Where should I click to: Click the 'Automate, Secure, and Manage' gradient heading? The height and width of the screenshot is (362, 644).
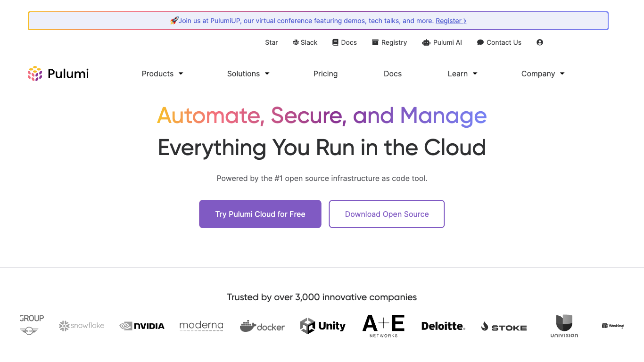322,115
